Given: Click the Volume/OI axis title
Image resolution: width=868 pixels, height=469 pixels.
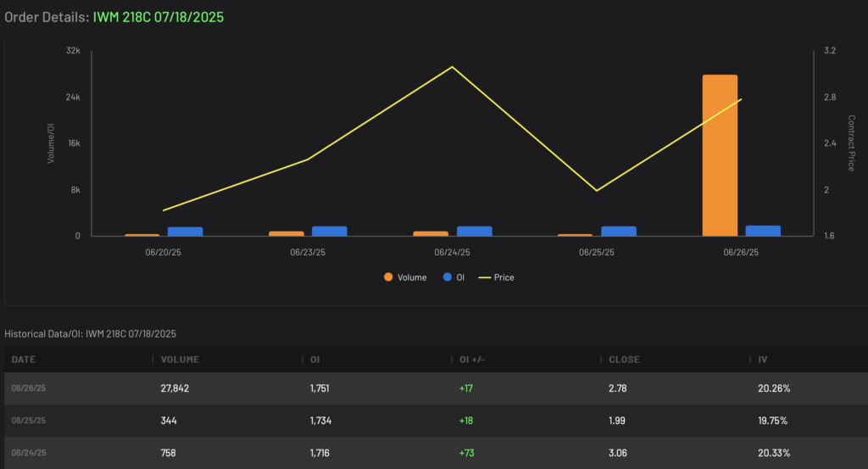Looking at the screenshot, I should pos(51,143).
